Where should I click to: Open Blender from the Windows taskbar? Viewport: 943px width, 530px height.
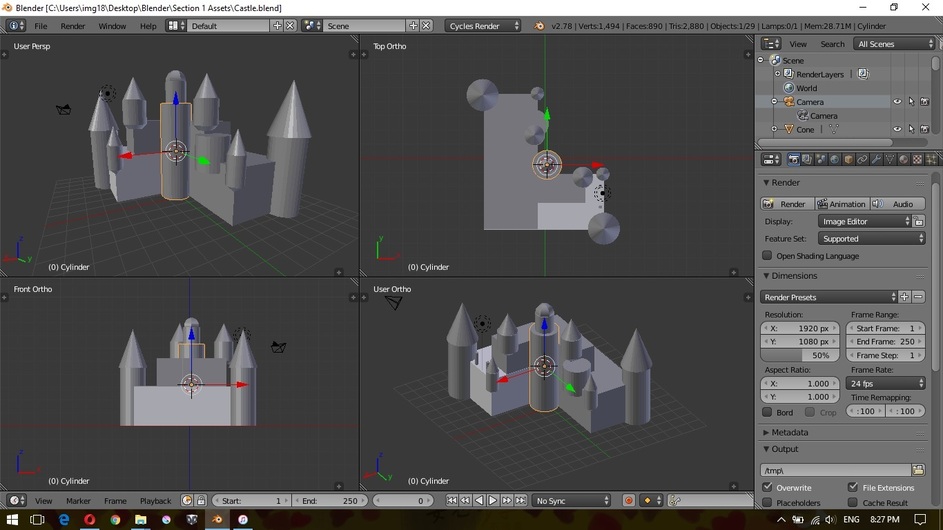(217, 520)
